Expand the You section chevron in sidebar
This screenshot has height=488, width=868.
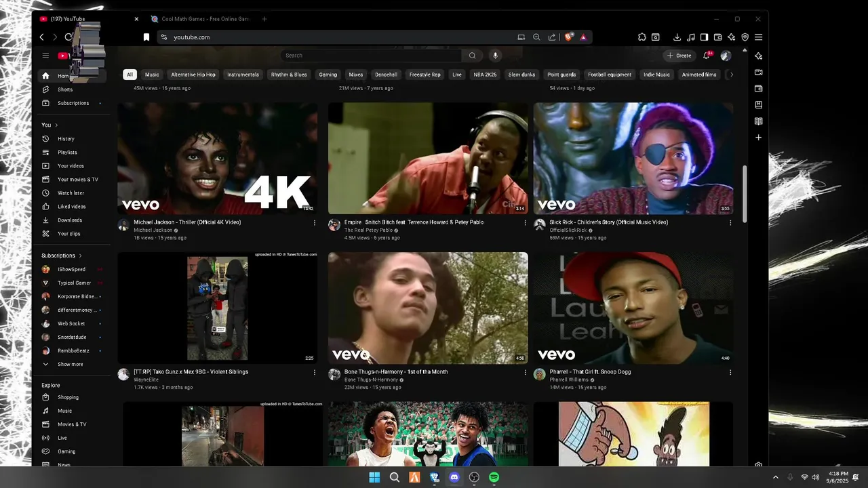56,125
